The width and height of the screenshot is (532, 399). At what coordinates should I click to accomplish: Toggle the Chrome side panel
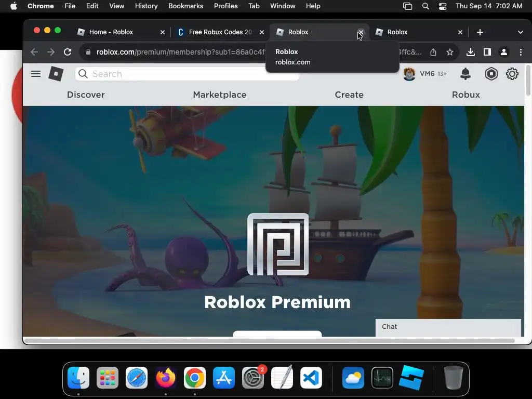(487, 52)
